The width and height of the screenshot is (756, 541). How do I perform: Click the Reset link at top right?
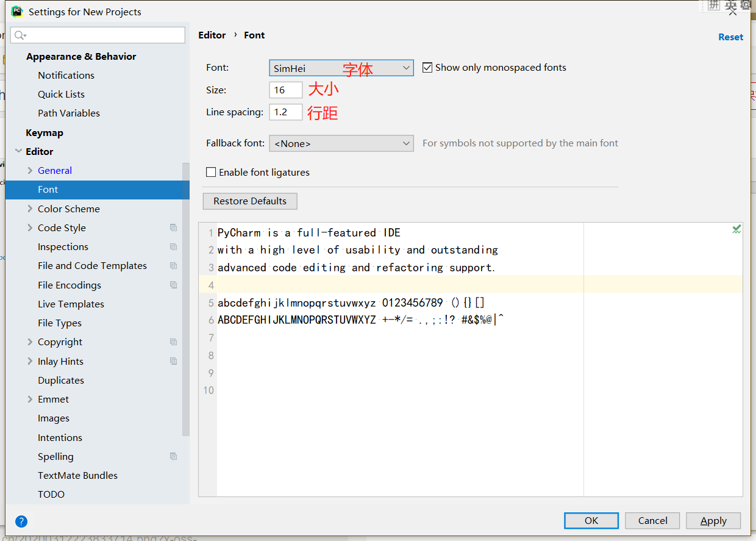730,37
